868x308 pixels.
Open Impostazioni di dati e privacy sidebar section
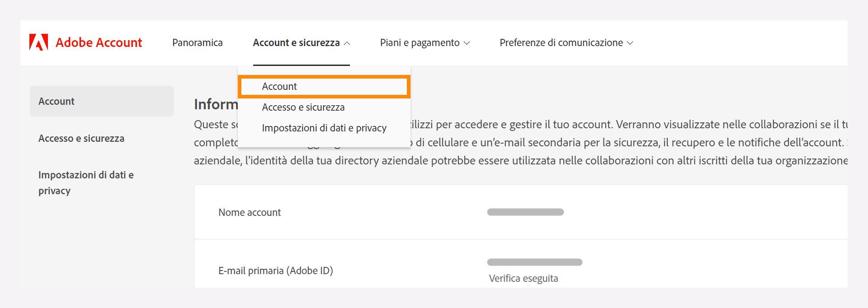pyautogui.click(x=86, y=182)
